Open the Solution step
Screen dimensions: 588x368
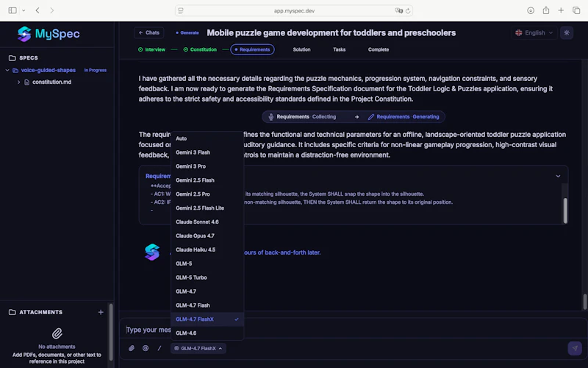click(x=301, y=49)
